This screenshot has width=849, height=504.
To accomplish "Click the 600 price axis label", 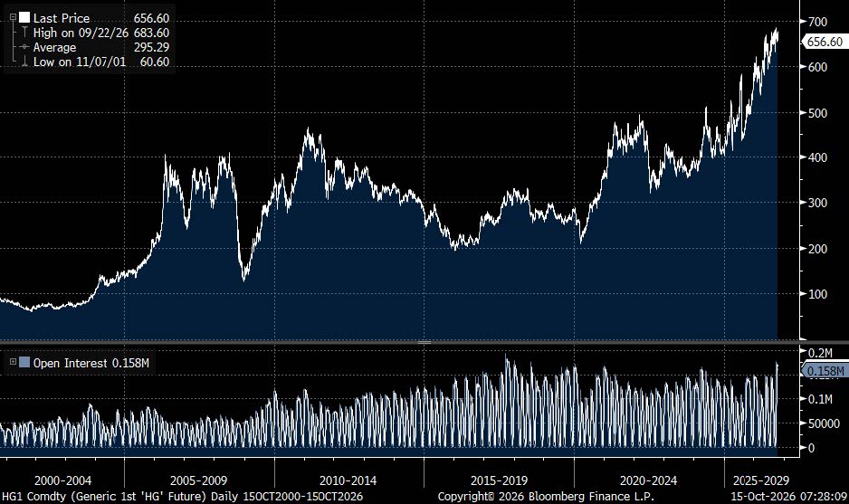I will click(817, 67).
